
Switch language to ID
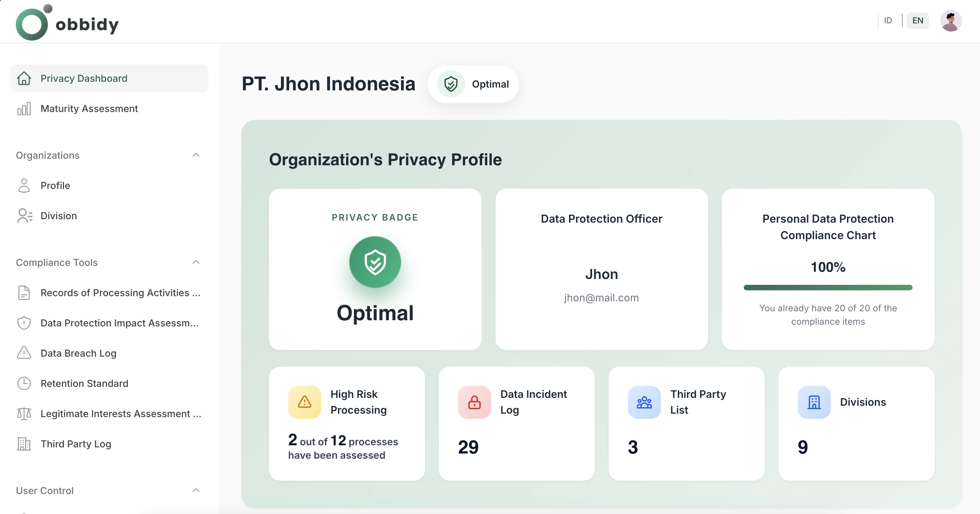tap(888, 20)
